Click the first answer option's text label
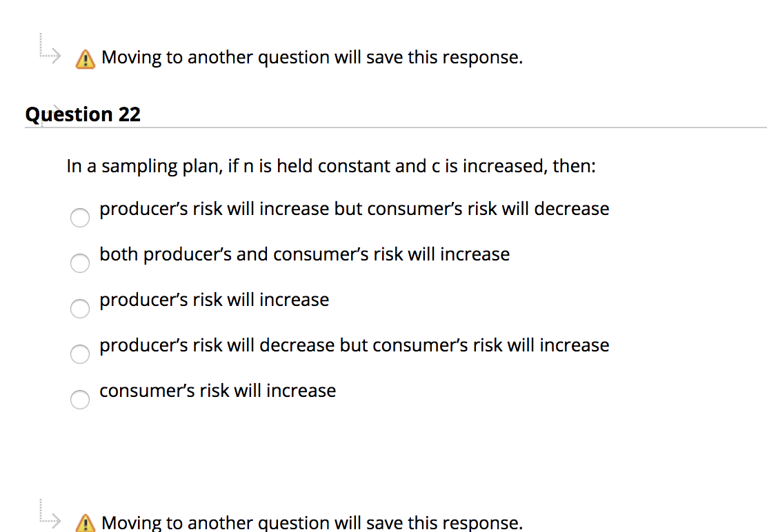This screenshot has width=767, height=532. pos(354,208)
